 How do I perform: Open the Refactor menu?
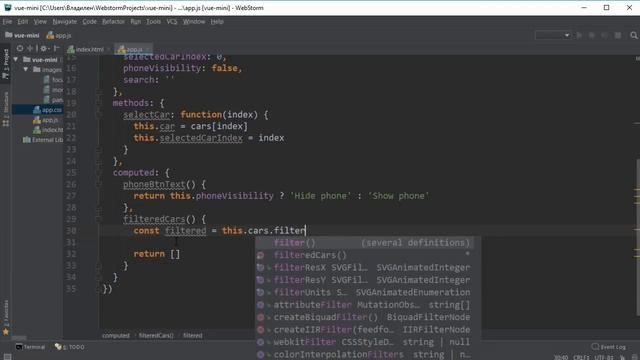click(113, 22)
